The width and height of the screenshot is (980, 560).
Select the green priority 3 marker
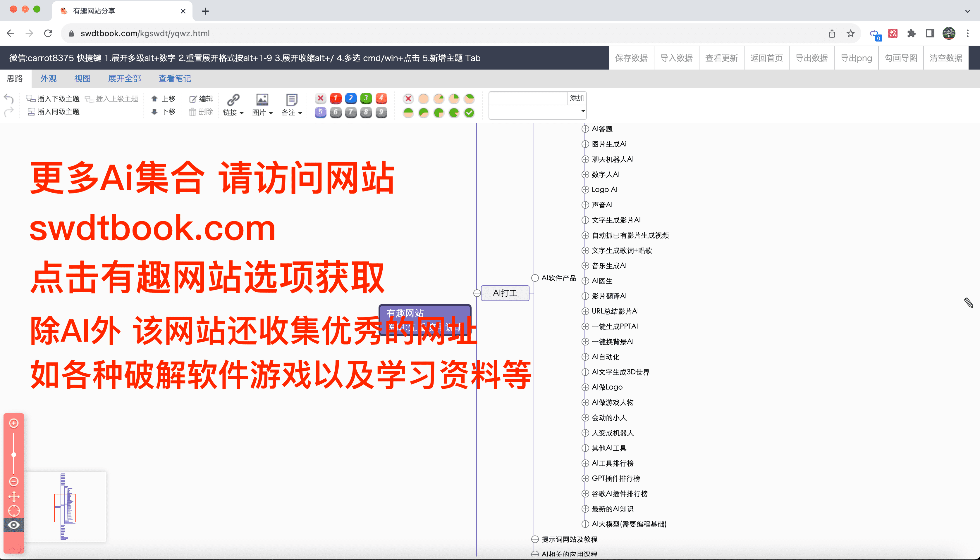(x=366, y=98)
